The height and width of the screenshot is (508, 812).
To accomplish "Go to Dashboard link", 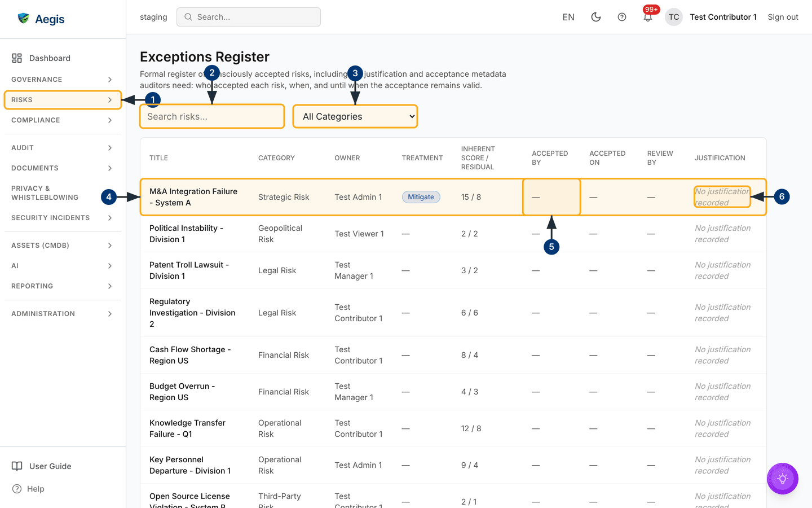I will (x=63, y=58).
